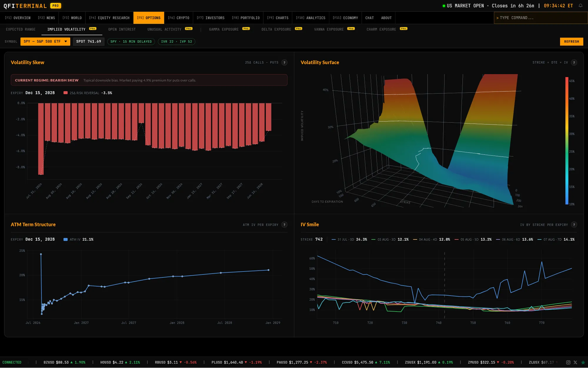Toggle 07 AUG 7D series in legend
This screenshot has width=588, height=368.
coord(556,239)
